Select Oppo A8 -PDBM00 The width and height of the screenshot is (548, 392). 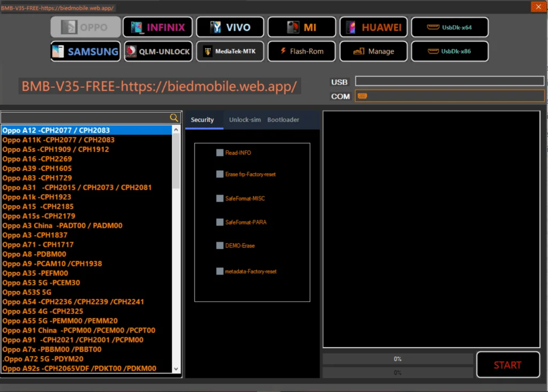click(x=87, y=255)
